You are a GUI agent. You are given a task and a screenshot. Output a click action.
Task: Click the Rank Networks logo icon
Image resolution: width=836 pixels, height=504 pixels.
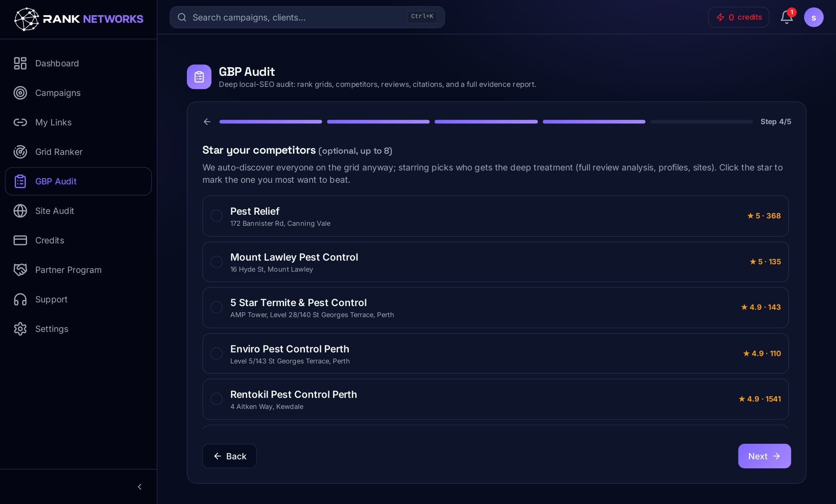tap(26, 19)
